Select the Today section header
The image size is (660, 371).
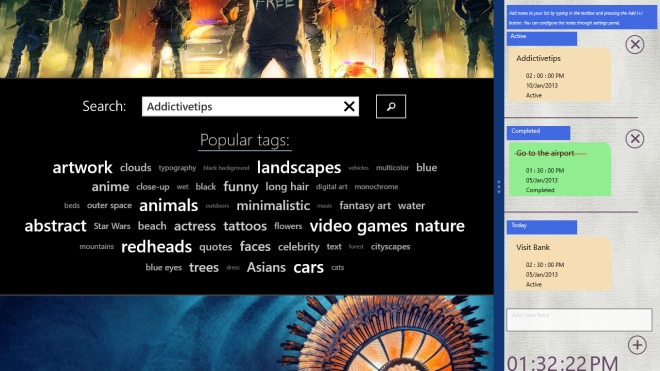pyautogui.click(x=542, y=227)
